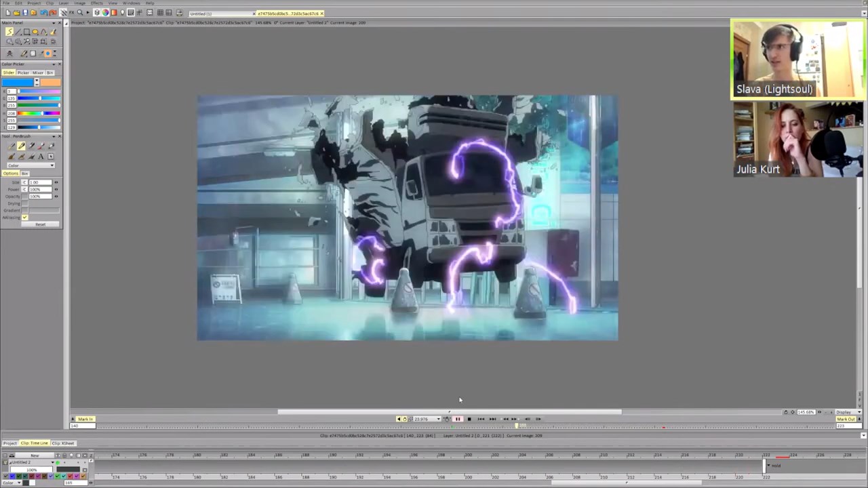Open the Color Picker panel options arrow
Screen dimensions: 868x488
tap(54, 64)
